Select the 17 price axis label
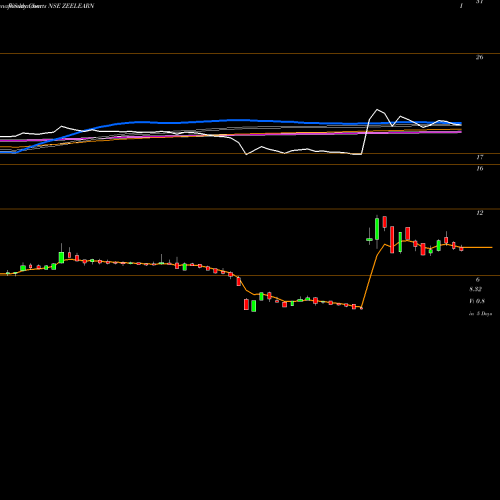Viewport: 500px width, 500px height. click(479, 157)
